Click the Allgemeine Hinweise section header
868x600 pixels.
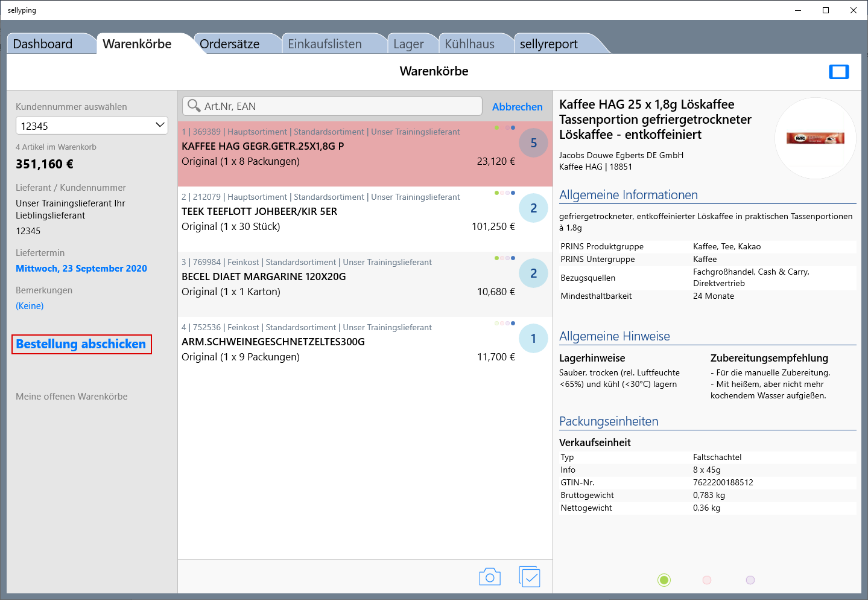point(614,336)
